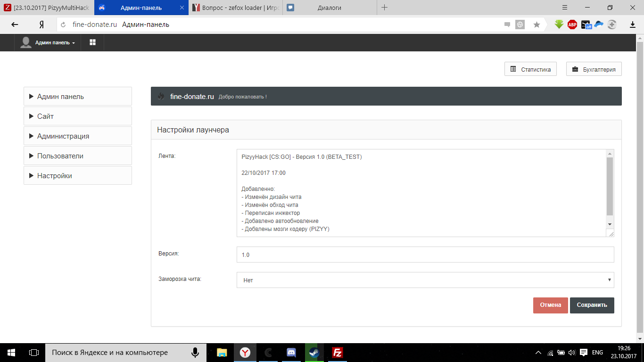644x362 pixels.
Task: Reload the page using the refresh icon
Action: pyautogui.click(x=63, y=25)
